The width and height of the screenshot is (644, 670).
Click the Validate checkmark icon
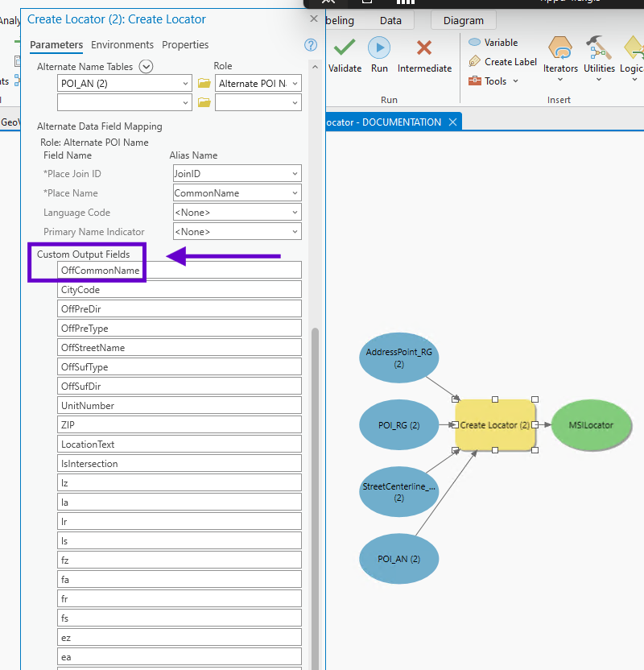tap(345, 48)
